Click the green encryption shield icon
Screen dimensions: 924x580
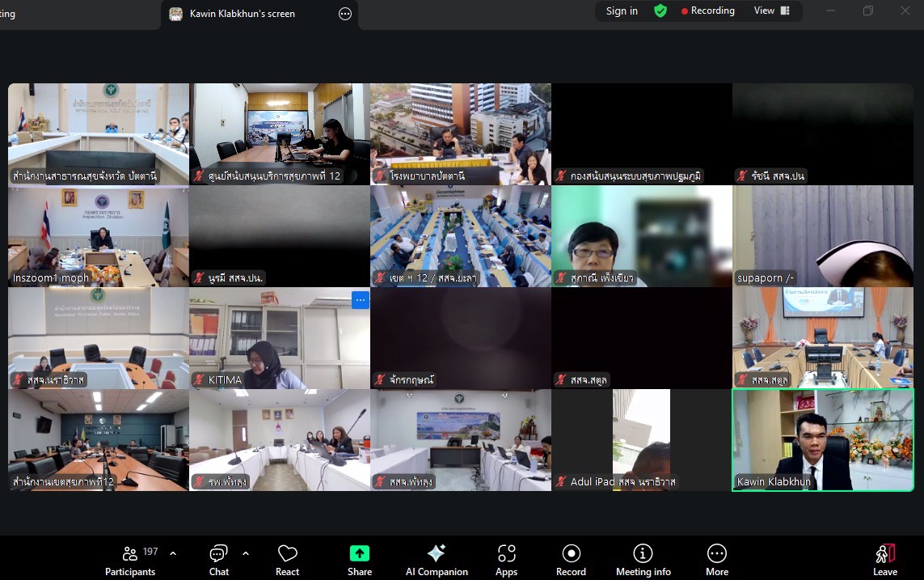pos(660,11)
